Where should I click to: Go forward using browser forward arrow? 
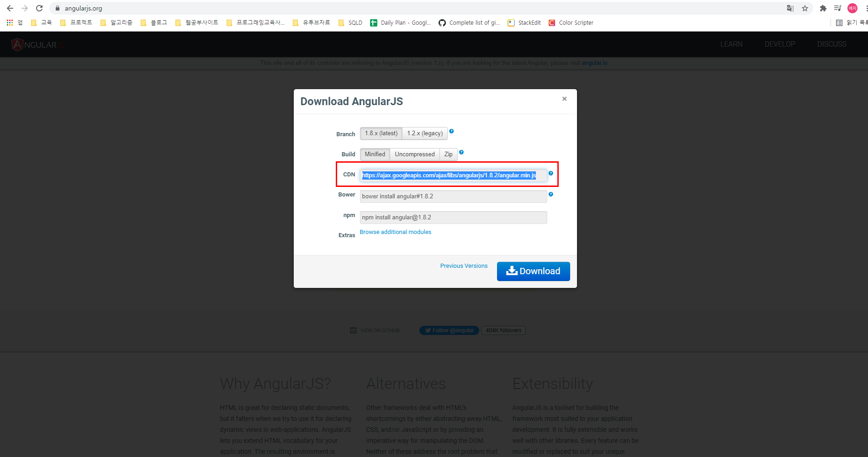(25, 8)
